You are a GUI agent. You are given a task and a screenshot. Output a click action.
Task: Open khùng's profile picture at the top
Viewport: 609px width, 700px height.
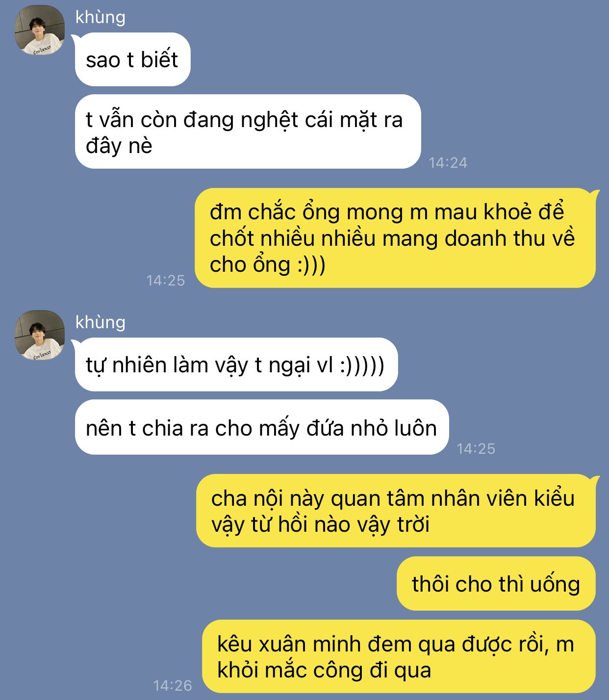40,30
